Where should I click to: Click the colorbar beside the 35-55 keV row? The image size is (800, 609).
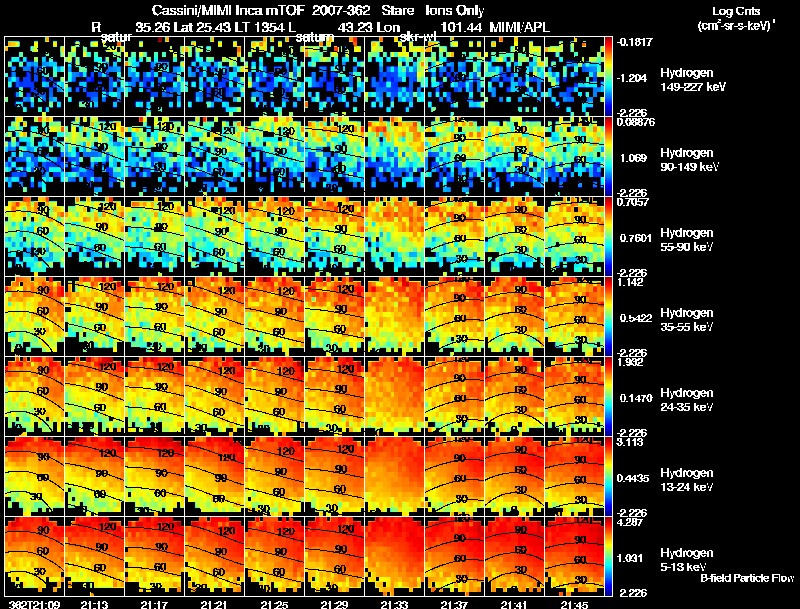[x=608, y=316]
